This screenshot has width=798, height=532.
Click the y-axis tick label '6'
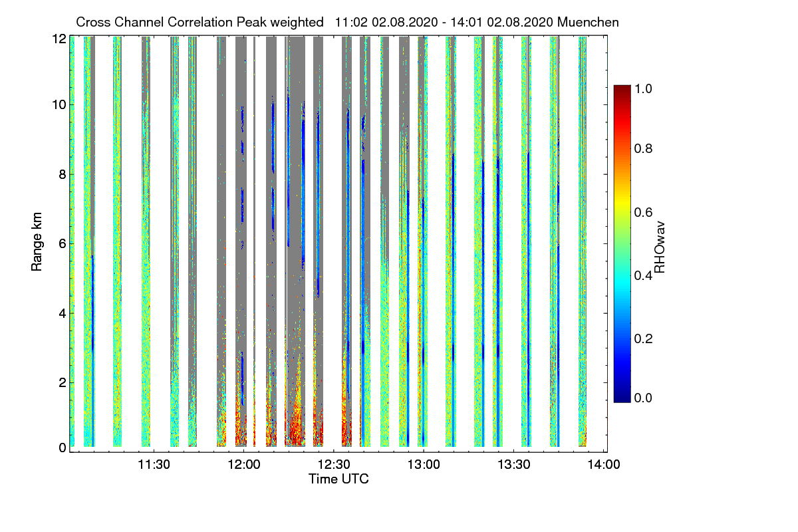[x=63, y=243]
